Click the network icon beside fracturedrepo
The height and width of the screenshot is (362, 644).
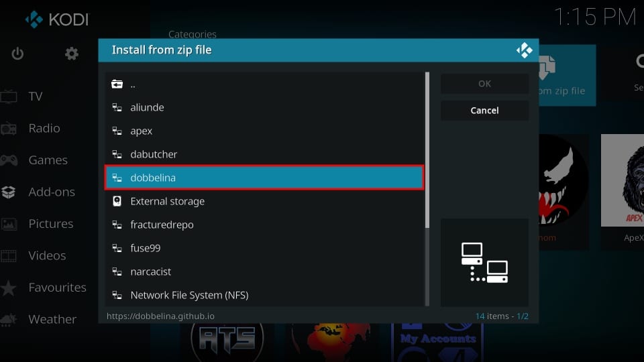(117, 225)
